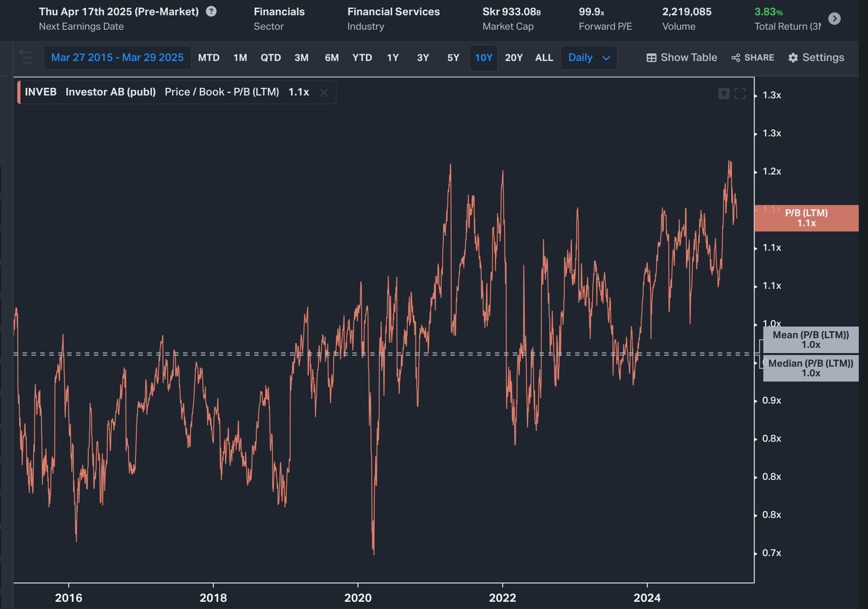Viewport: 868px width, 609px height.
Task: Select the 20Y range button
Action: (x=514, y=57)
